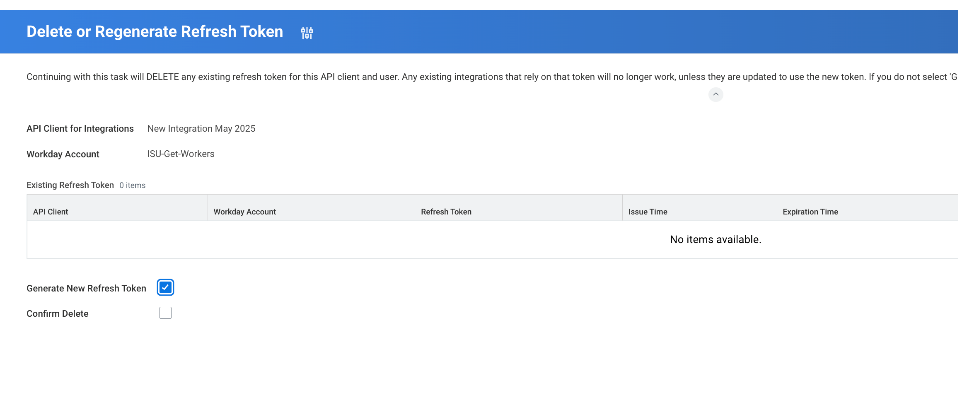Collapse the instruction text with the chevron

click(x=715, y=94)
